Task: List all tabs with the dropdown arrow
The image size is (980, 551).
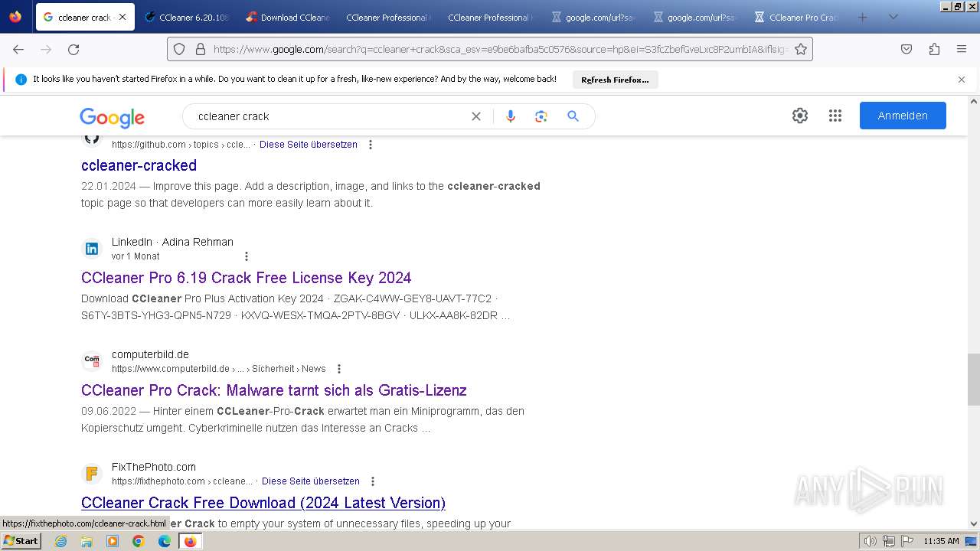Action: coord(893,17)
